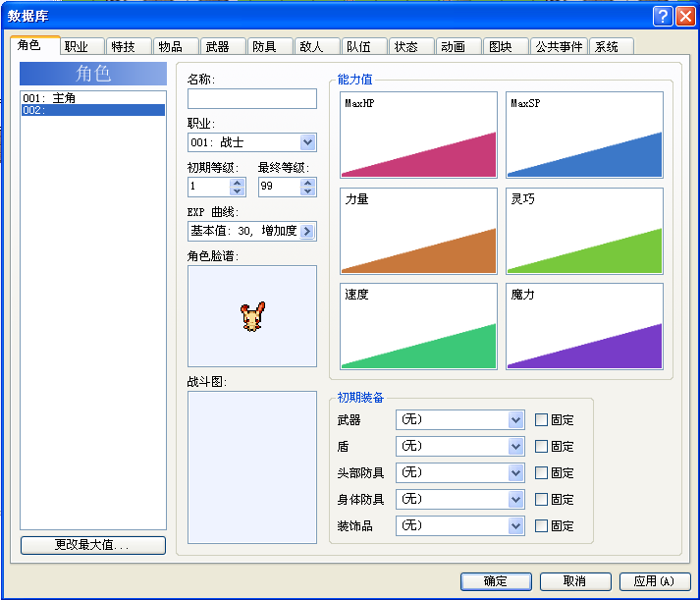Screen dimensions: 700x600
Task: Click the 初期等级 number field
Action: (x=209, y=187)
